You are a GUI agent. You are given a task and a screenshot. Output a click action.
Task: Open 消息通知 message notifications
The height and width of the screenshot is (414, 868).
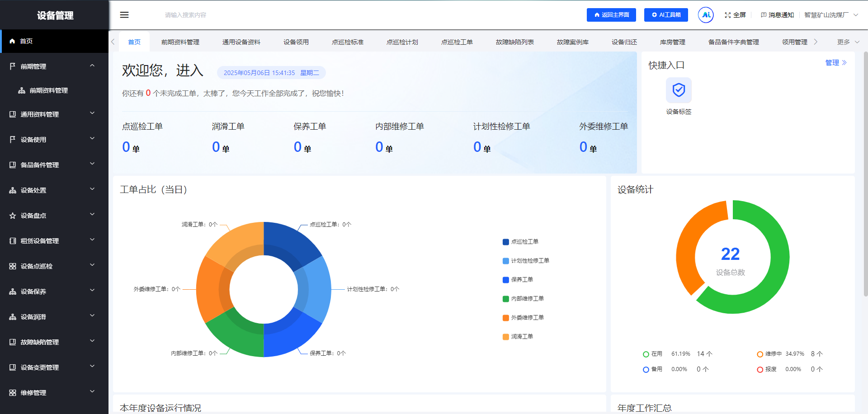click(x=777, y=15)
